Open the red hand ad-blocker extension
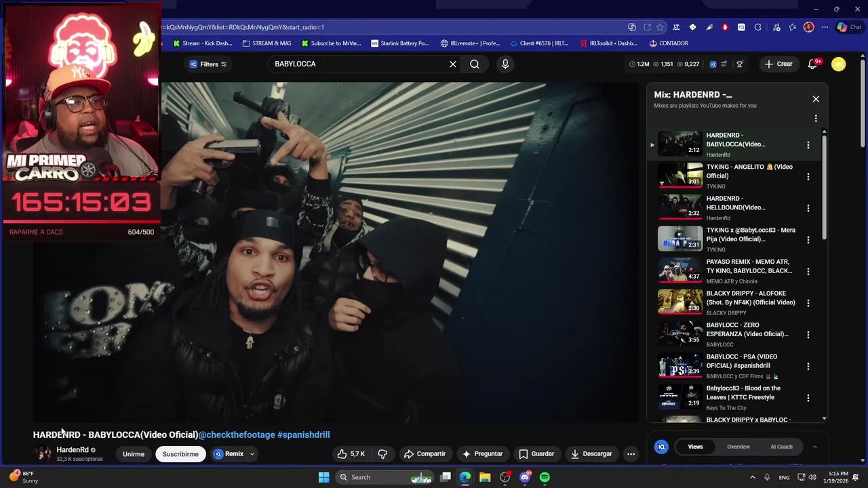This screenshot has height=488, width=868. click(x=725, y=27)
